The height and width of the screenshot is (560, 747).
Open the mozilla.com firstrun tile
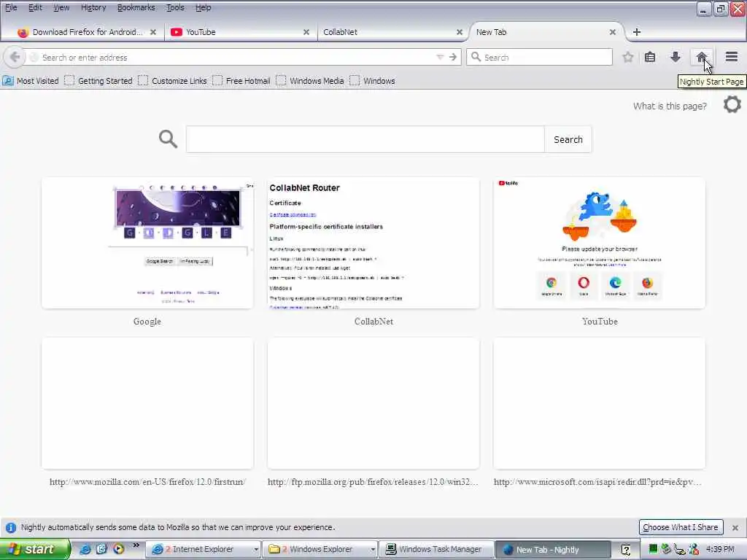(147, 403)
